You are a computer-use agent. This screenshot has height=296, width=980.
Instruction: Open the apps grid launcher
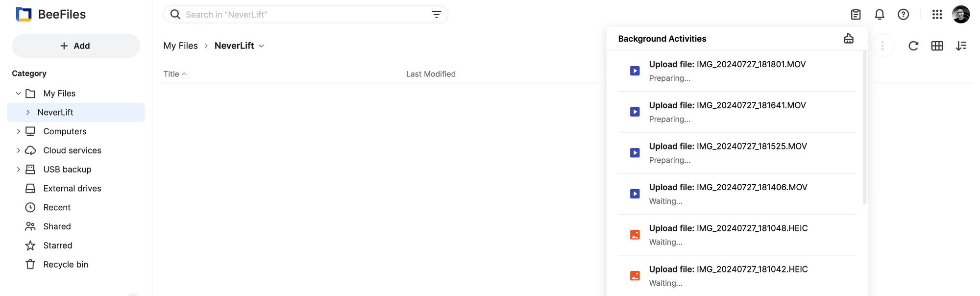tap(937, 15)
